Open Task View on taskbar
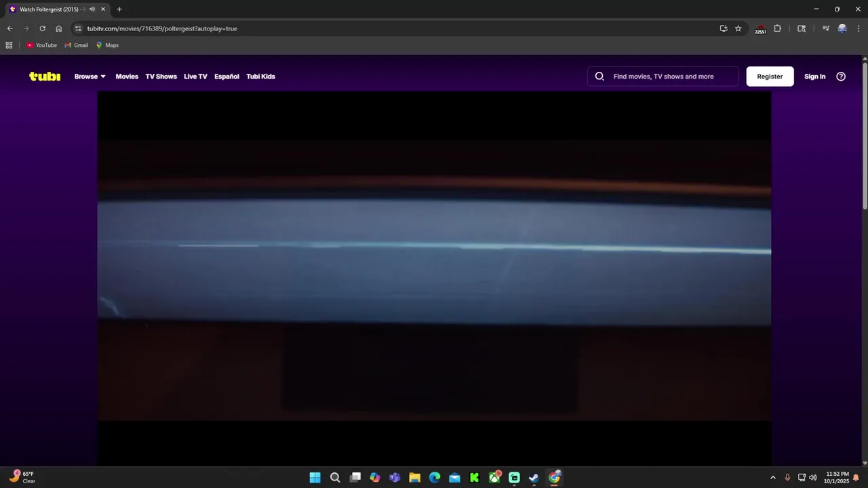 (355, 478)
